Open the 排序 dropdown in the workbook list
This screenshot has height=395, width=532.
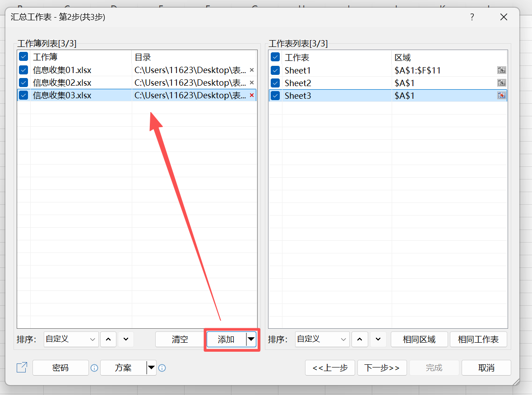[70, 339]
